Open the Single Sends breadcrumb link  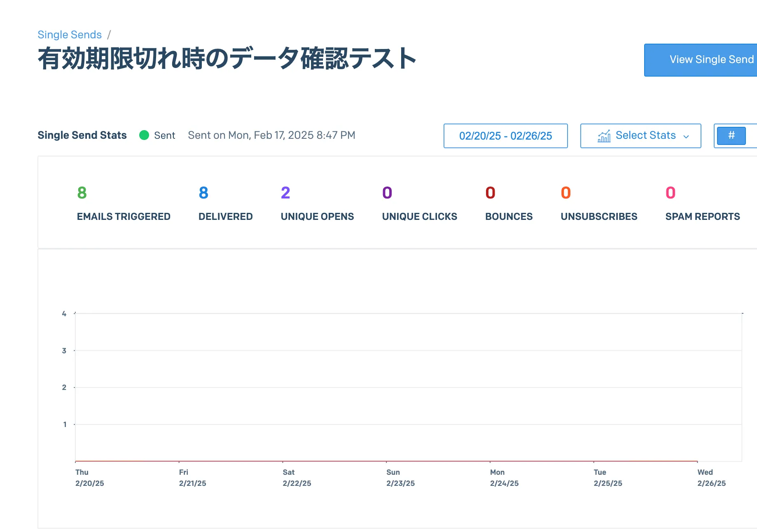pyautogui.click(x=69, y=35)
